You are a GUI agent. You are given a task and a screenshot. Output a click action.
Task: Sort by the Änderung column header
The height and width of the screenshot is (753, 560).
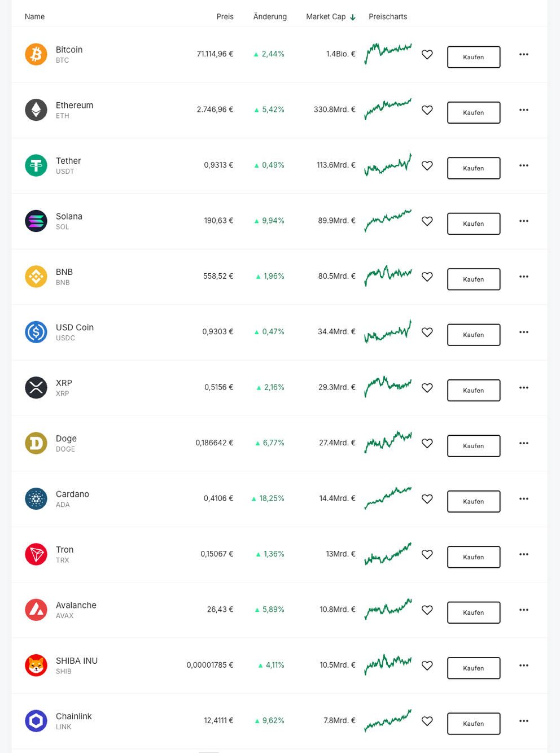pos(270,17)
